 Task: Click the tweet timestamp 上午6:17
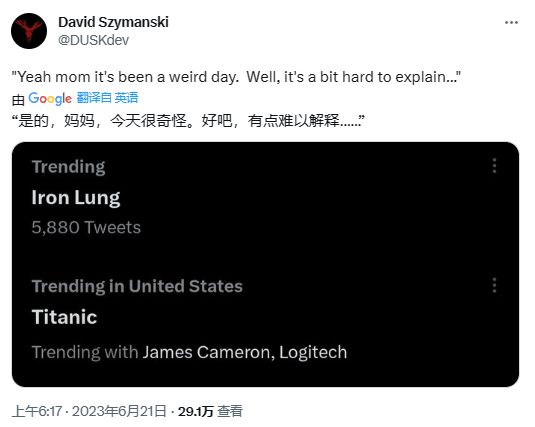click(37, 411)
